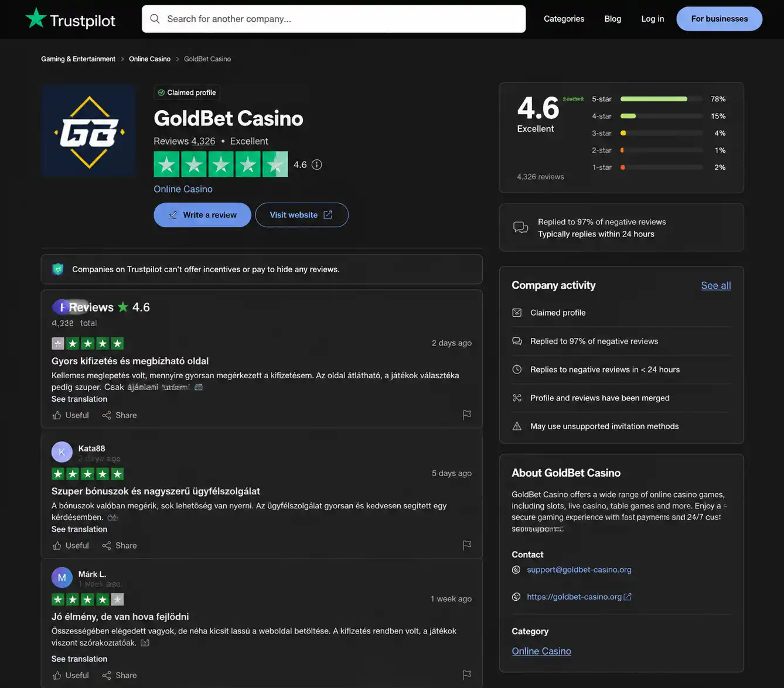The height and width of the screenshot is (688, 784).
Task: Click the Trustpilot logo
Action: (70, 19)
